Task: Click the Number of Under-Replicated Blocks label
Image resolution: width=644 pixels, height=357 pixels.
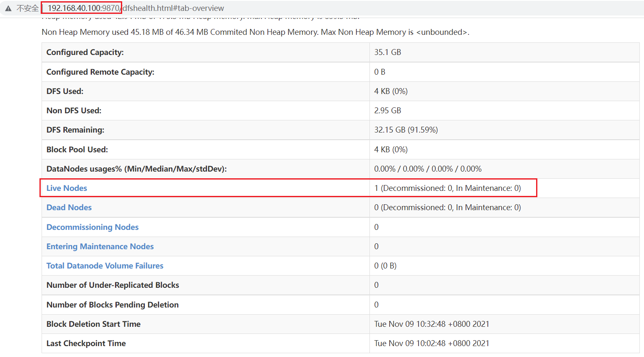Action: click(113, 285)
